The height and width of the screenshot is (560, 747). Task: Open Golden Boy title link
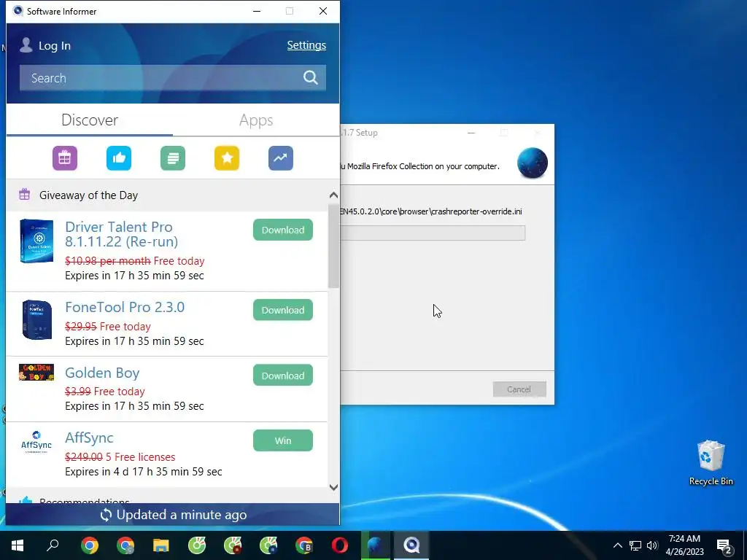point(102,373)
